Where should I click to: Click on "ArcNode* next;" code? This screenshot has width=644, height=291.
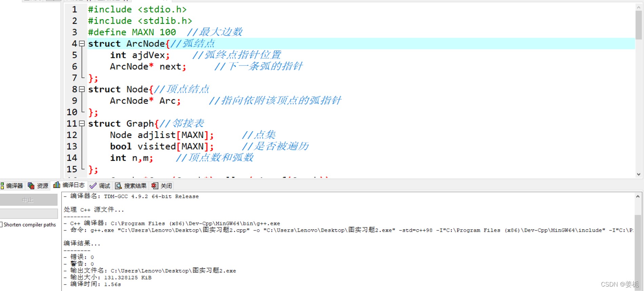[x=148, y=67]
